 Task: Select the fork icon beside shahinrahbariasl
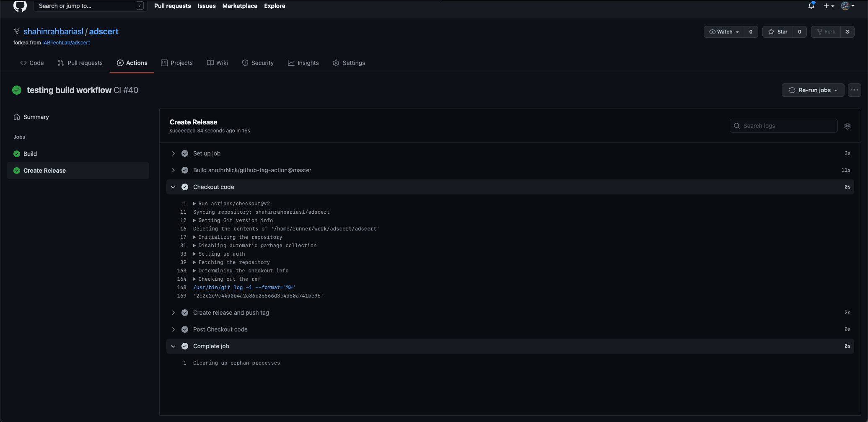tap(16, 31)
